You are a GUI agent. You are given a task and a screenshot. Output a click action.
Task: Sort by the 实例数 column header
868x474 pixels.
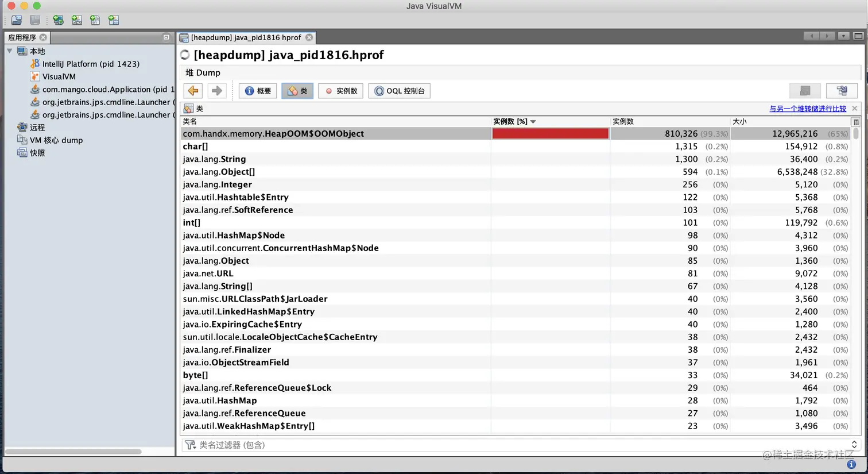(671, 121)
